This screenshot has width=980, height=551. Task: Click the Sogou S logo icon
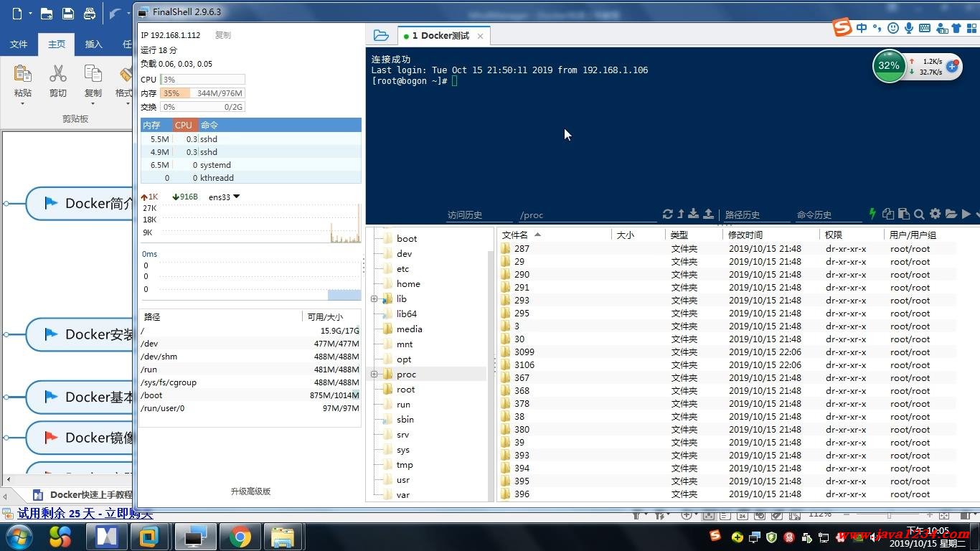[x=842, y=27]
